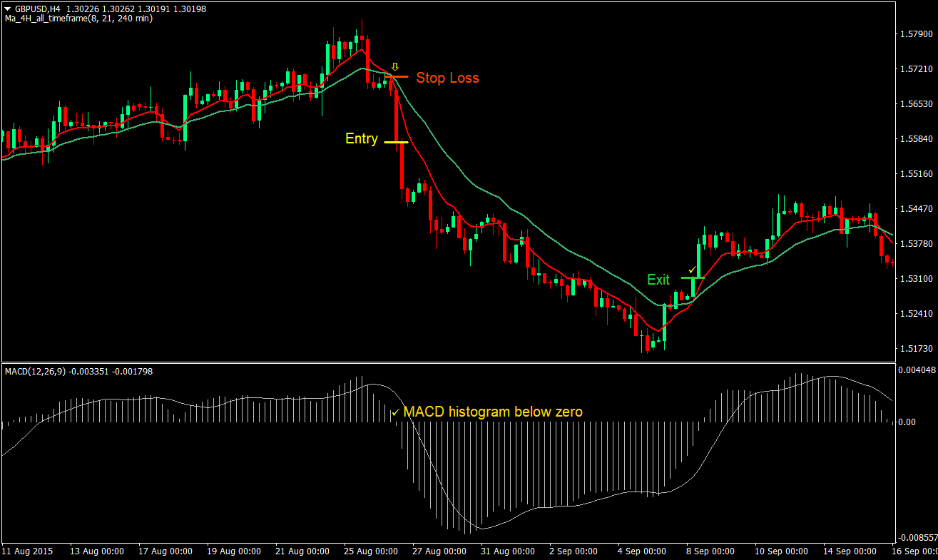
Task: Select the 16 Sep 00:00 axis label
Action: point(918,551)
